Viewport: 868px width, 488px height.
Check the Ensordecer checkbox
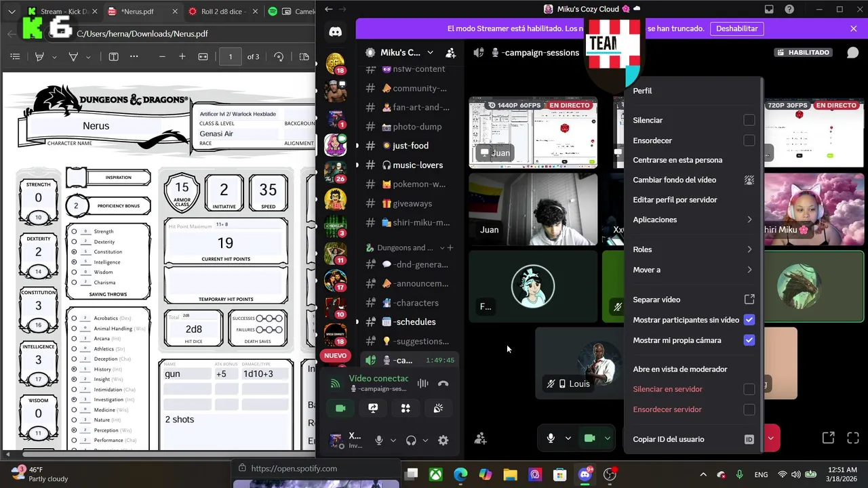[749, 140]
